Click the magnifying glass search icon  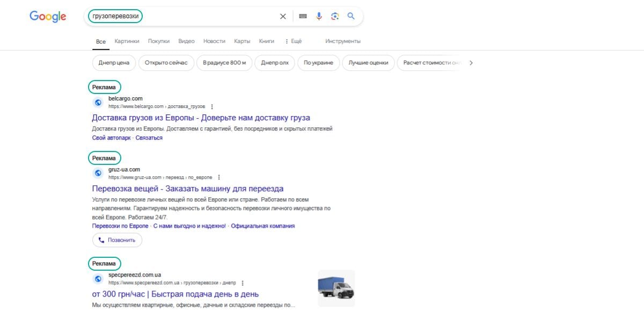pyautogui.click(x=351, y=17)
